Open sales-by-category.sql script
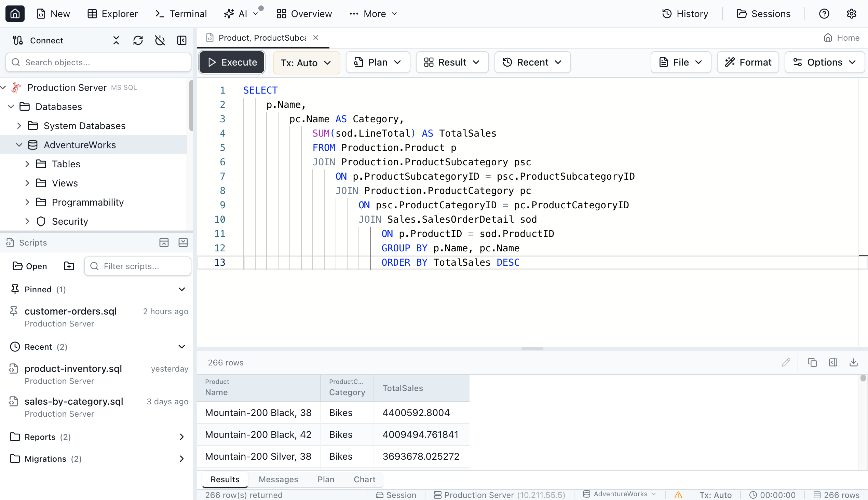This screenshot has height=500, width=868. point(74,401)
